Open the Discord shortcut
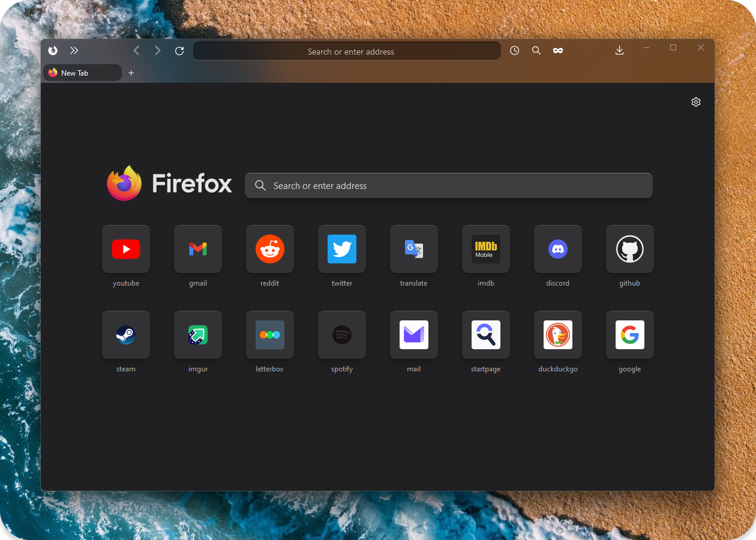 coord(558,249)
